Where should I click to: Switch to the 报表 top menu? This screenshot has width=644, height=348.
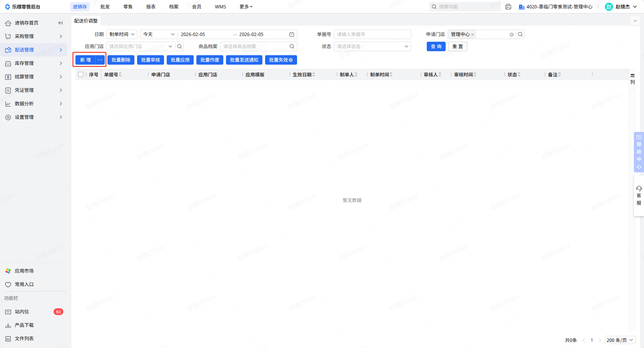(151, 7)
